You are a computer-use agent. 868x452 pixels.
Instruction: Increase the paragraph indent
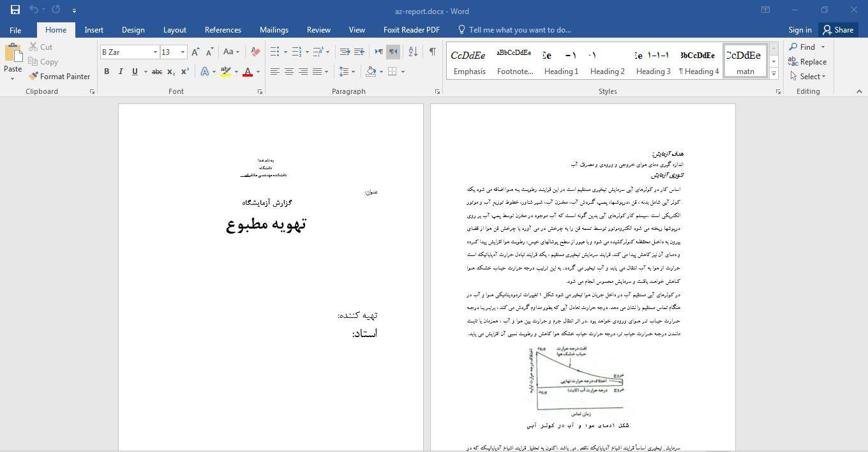(x=359, y=52)
